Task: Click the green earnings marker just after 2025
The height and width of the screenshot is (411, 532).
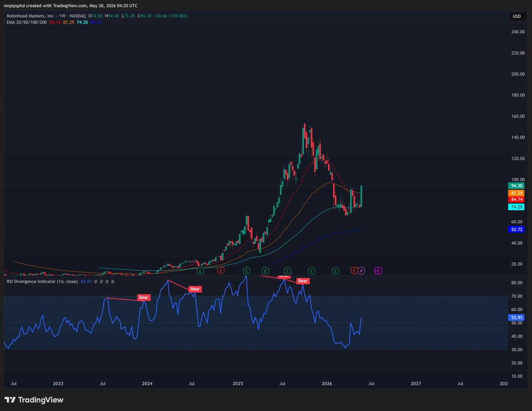Action: [x=246, y=270]
